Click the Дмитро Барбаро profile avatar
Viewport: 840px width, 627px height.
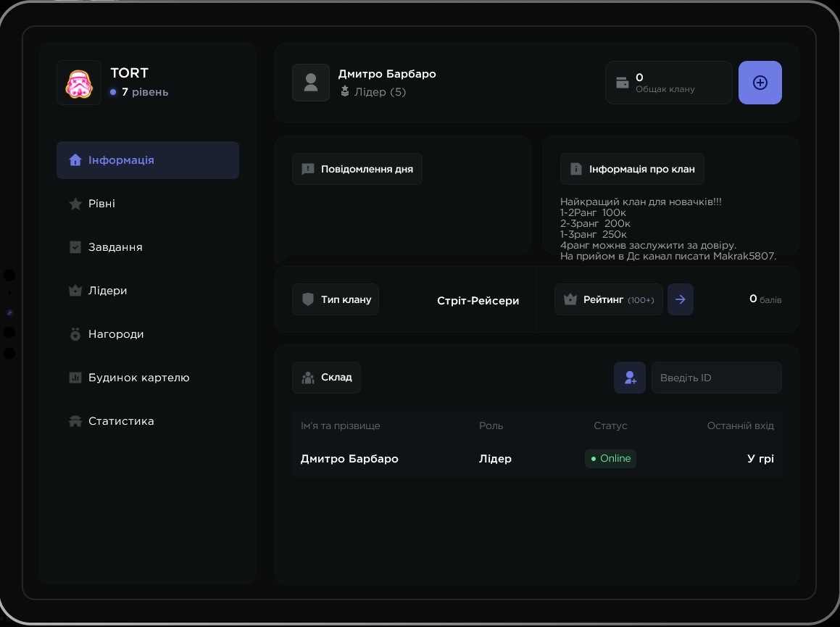coord(311,83)
